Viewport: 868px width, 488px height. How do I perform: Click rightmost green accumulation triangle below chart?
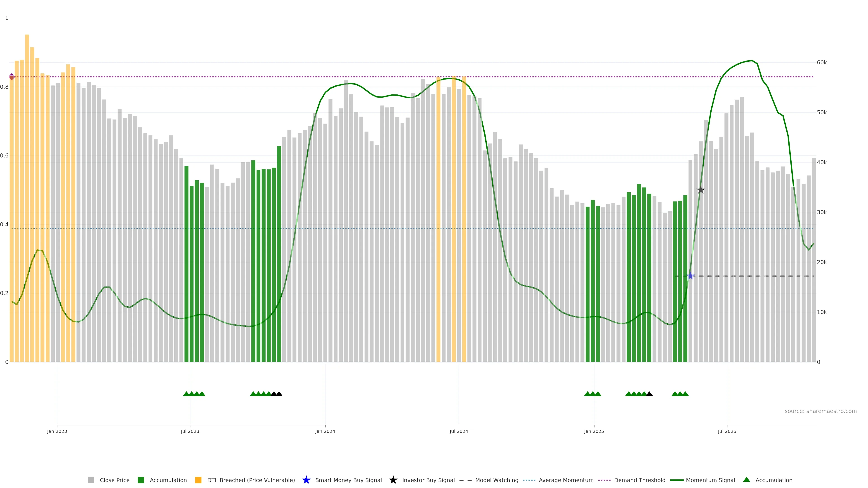pos(685,394)
